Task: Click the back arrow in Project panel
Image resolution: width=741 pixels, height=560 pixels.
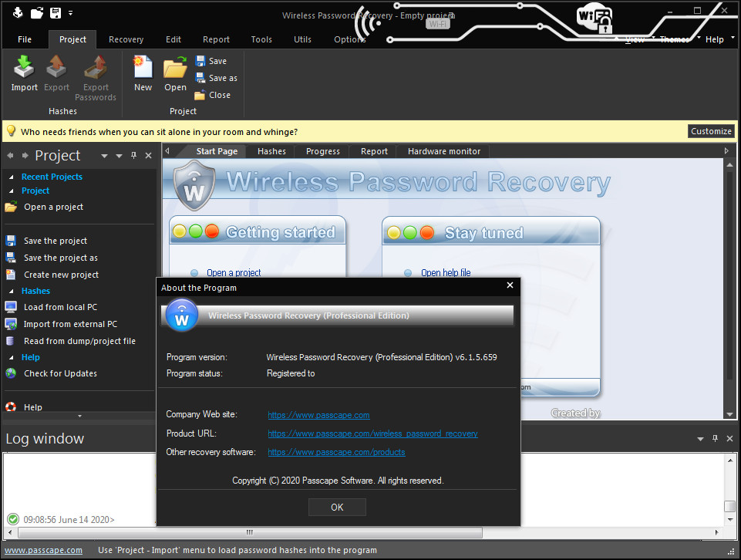Action: tap(10, 156)
